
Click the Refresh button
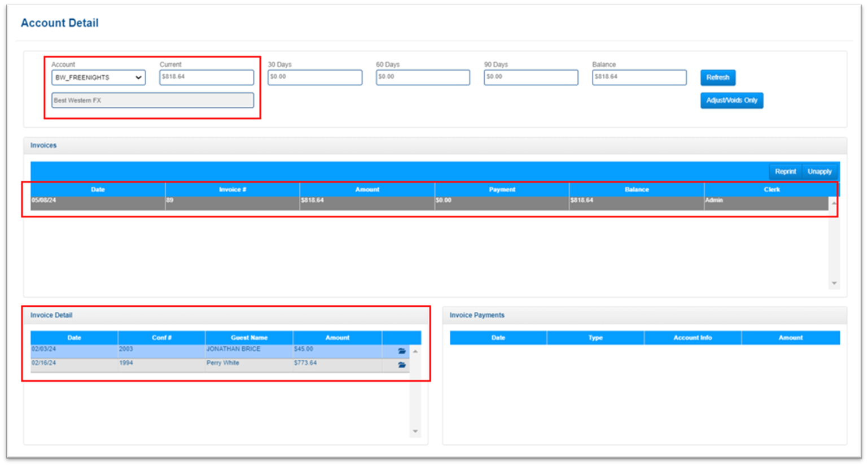[717, 77]
